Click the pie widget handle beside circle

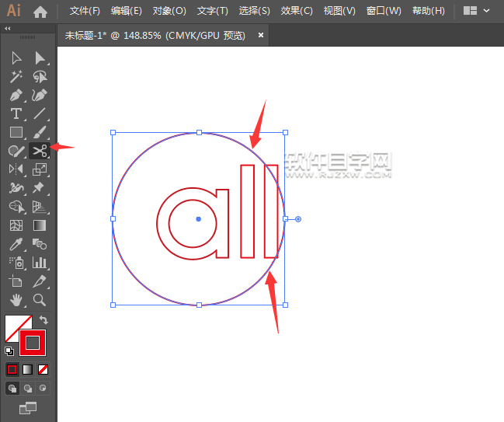pyautogui.click(x=298, y=219)
